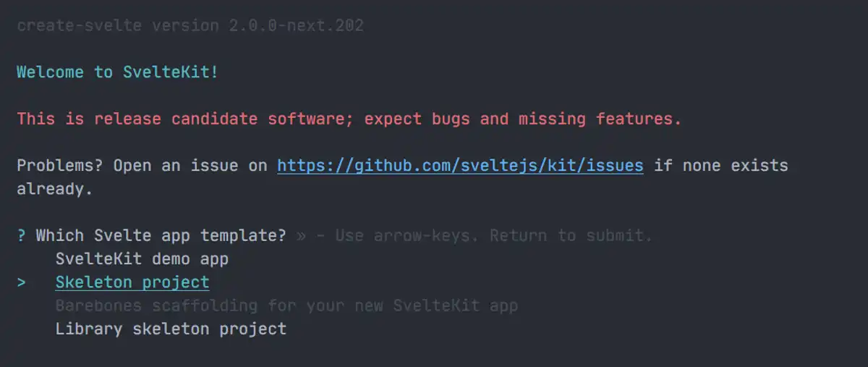Open the GitHub sveltejs kit issues link
This screenshot has width=868, height=367.
(x=460, y=166)
